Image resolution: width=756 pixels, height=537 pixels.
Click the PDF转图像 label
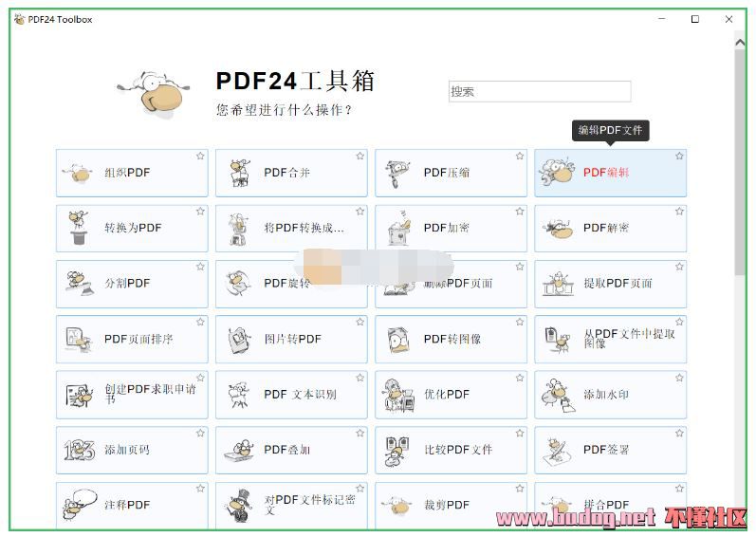tap(452, 339)
